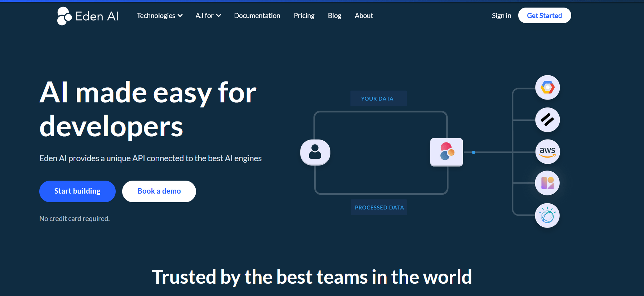The height and width of the screenshot is (296, 644).
Task: Click the 'AI made easy for developers' headline
Action: (x=148, y=109)
